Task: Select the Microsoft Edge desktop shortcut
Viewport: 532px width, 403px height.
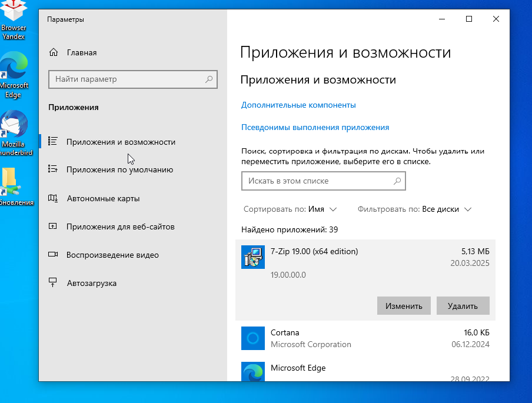Action: coord(14,75)
